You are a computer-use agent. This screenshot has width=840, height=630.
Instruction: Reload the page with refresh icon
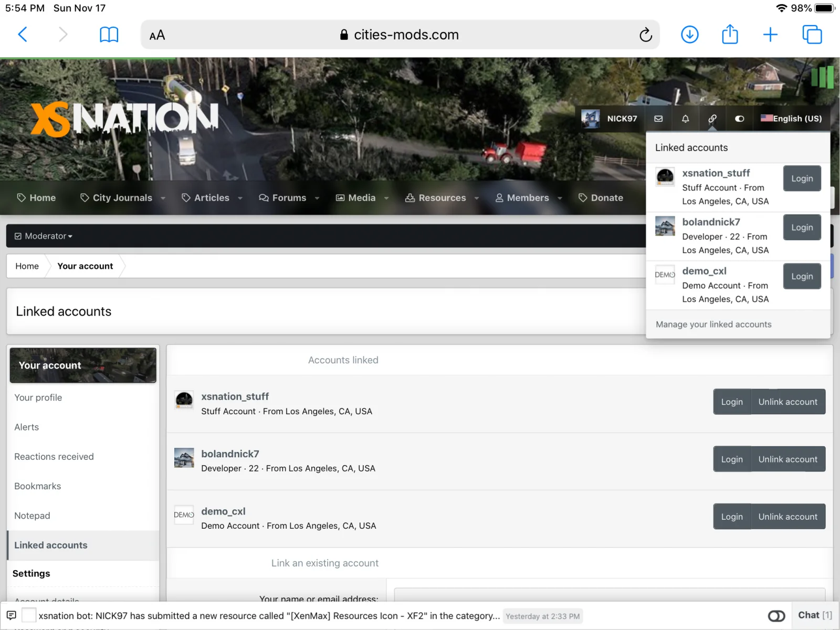[x=646, y=35]
